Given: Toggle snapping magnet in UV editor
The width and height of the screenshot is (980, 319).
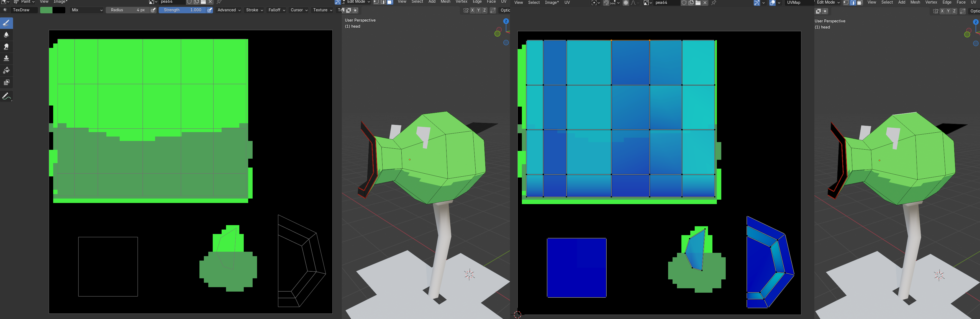Looking at the screenshot, I should coord(606,3).
